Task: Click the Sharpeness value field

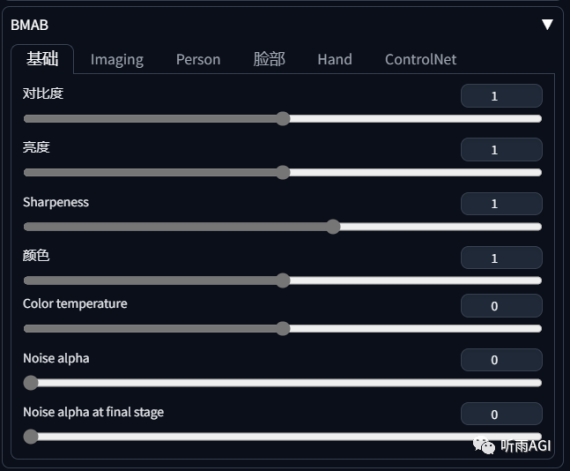Action: click(501, 204)
